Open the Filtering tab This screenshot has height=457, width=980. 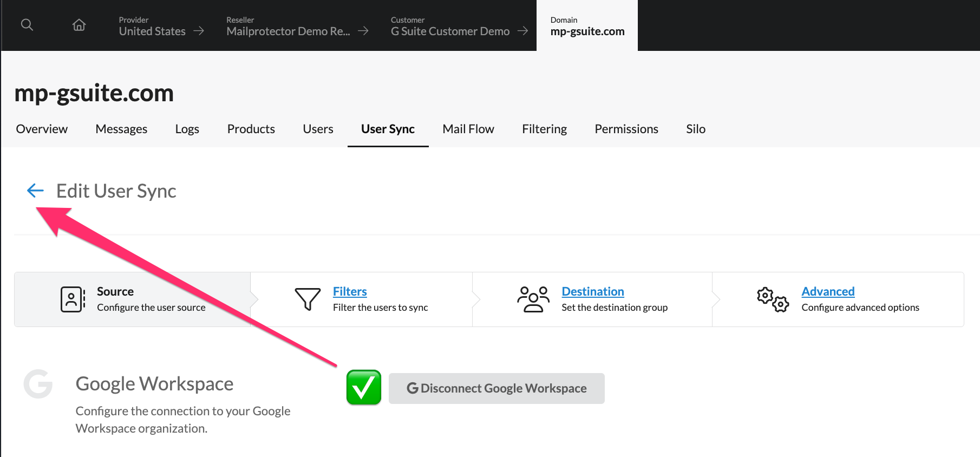[544, 129]
